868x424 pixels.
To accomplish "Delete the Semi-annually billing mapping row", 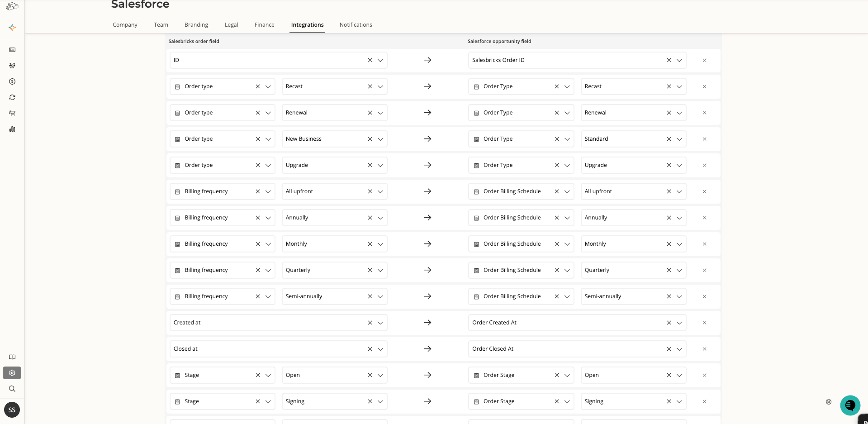I will pyautogui.click(x=704, y=296).
